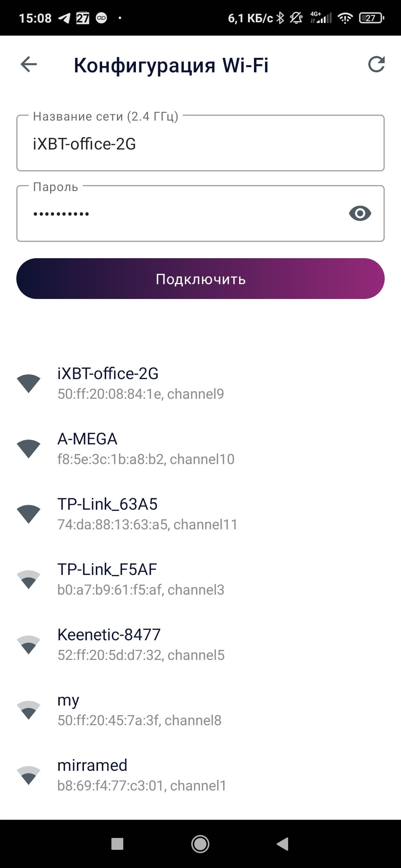
Task: Tap the Android recent apps square
Action: point(117,844)
